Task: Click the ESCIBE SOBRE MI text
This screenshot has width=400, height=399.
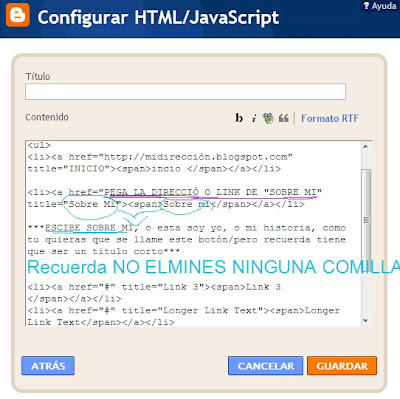Action: coord(89,228)
